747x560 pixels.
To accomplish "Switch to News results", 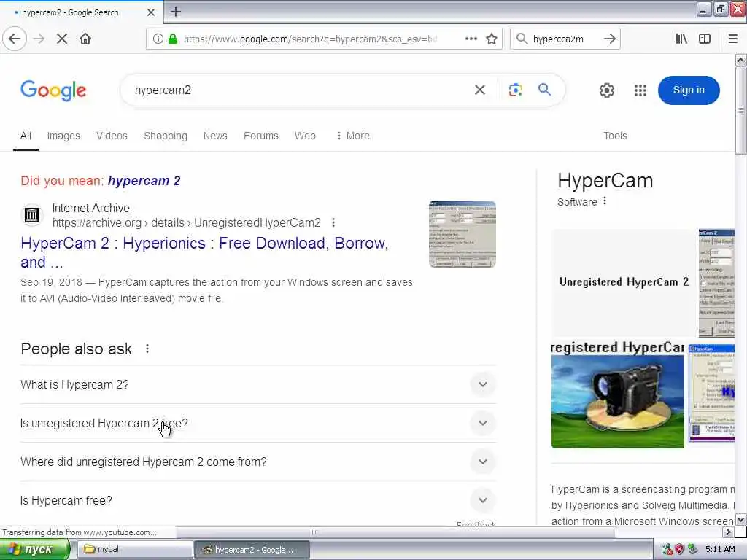I will (x=215, y=136).
